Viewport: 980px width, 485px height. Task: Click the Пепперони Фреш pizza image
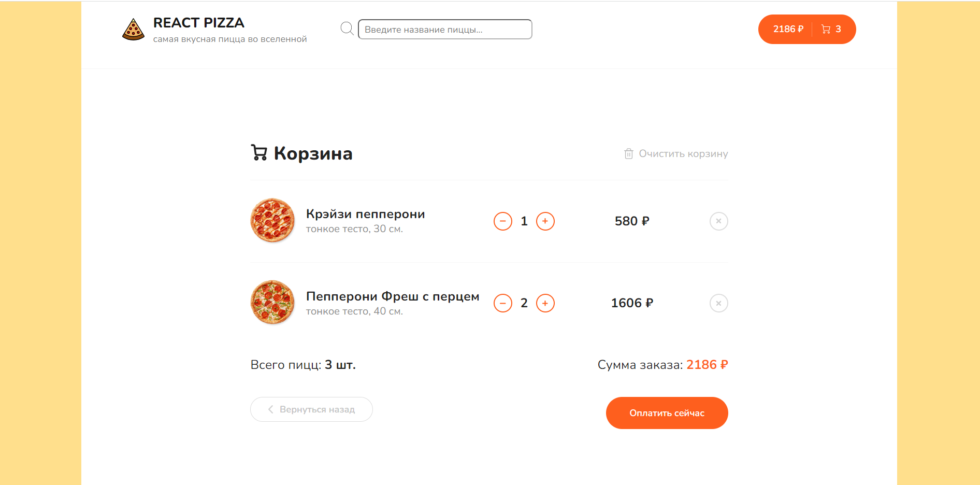pos(272,303)
